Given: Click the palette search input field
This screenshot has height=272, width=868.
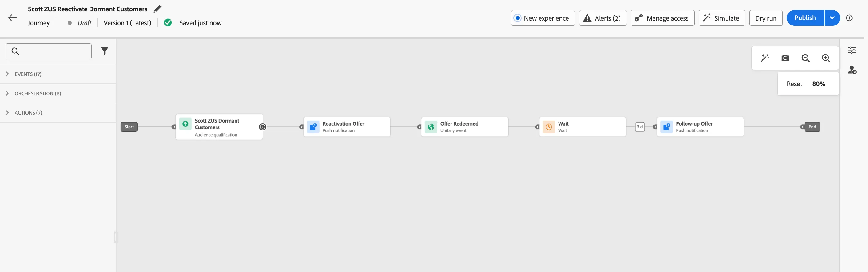Looking at the screenshot, I should point(48,51).
